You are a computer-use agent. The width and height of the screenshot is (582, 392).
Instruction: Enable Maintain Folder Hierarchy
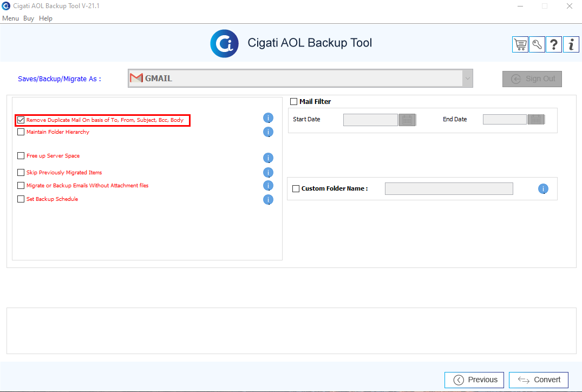pos(21,132)
